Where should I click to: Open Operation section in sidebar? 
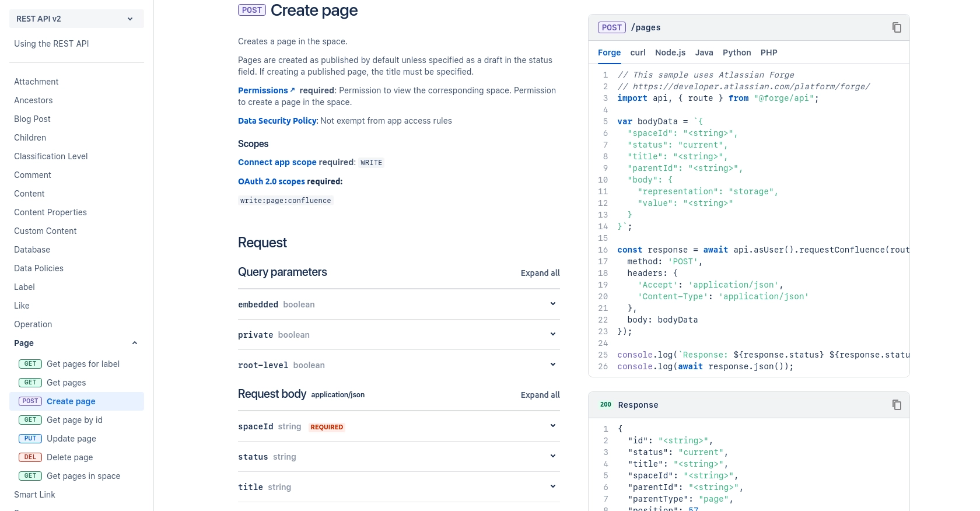point(33,324)
